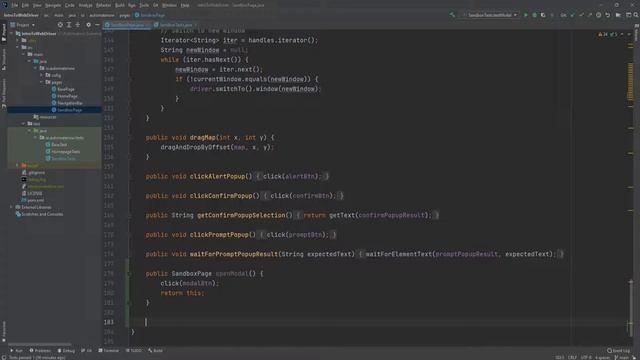Viewport: 640px width, 360px height.
Task: Open the Refactor menu
Action: 103,5
